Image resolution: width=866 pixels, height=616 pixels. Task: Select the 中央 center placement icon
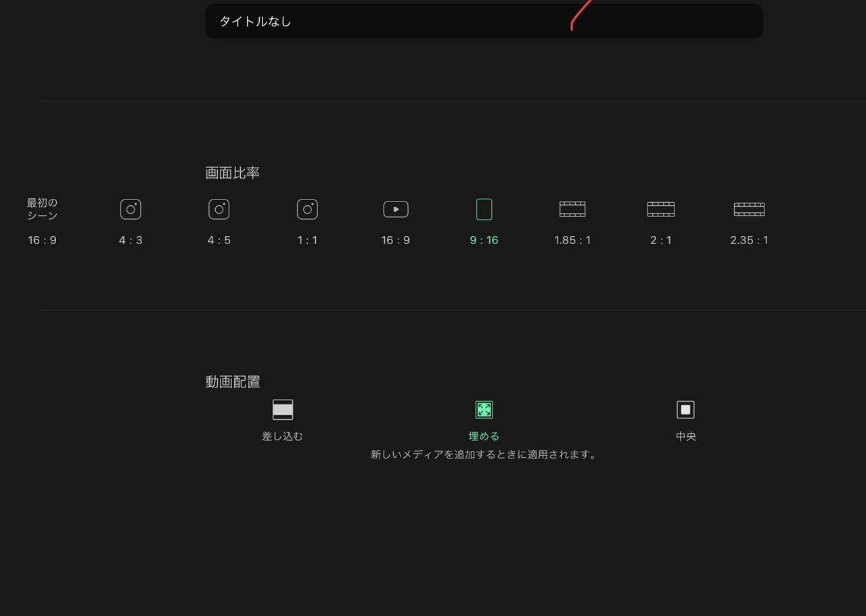[x=685, y=410]
